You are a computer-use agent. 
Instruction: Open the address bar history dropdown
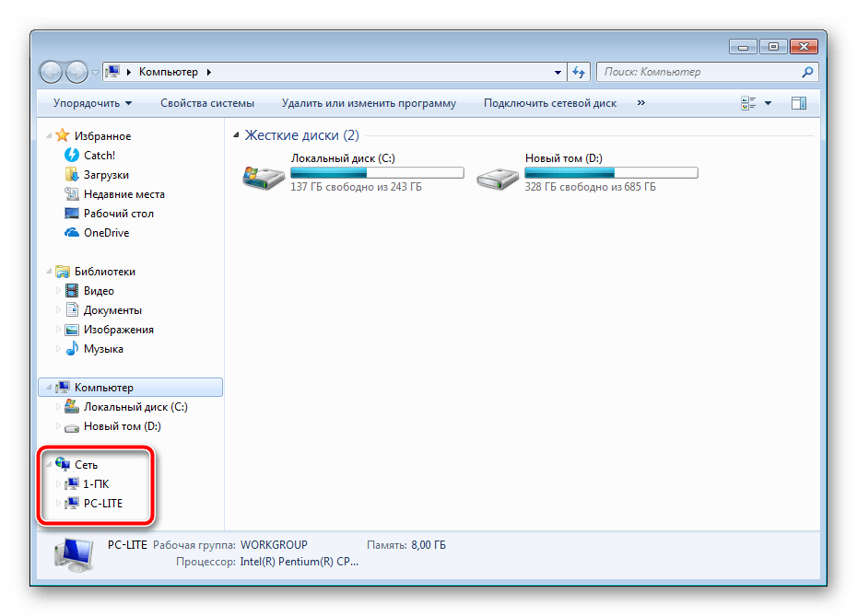pyautogui.click(x=558, y=72)
